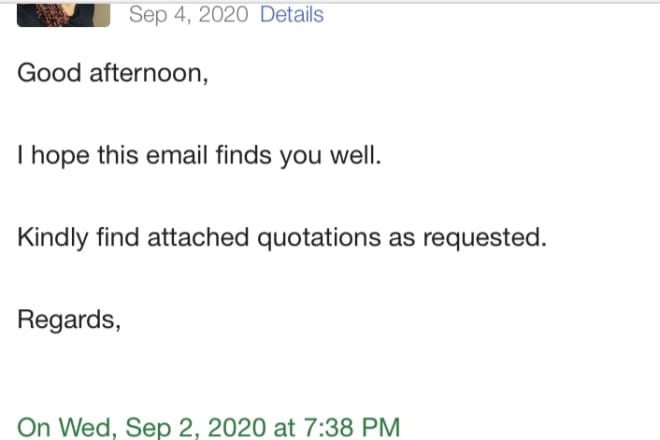Open the Details link beside the date
Viewport: 660px width, 440px height.
292,15
